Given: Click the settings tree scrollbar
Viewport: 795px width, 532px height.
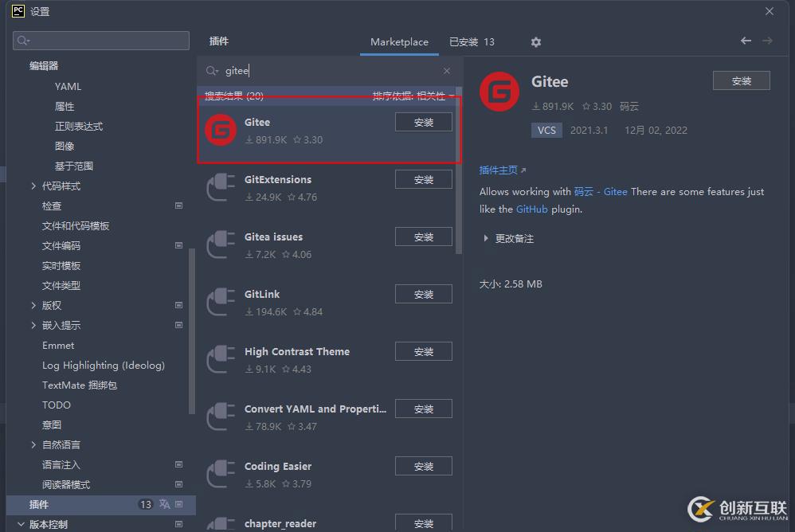Looking at the screenshot, I should coord(192,332).
